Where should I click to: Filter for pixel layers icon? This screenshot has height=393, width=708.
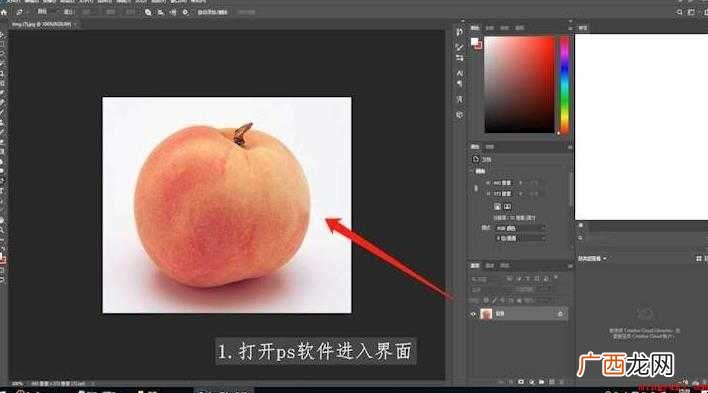point(509,279)
